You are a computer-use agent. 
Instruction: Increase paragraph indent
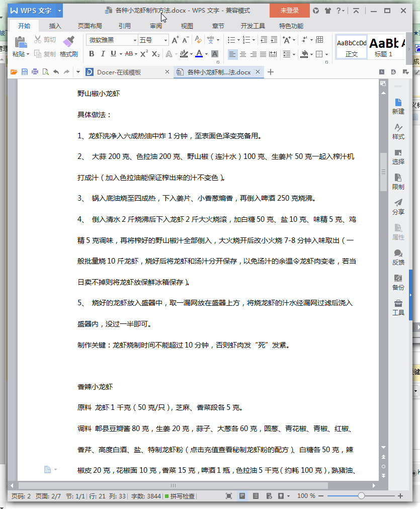[274, 40]
